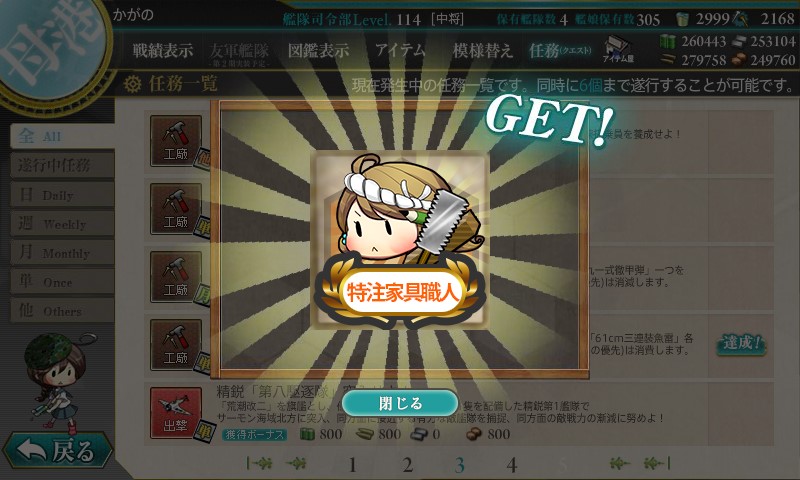Click the first 工廠 hammer quest icon
The height and width of the screenshot is (480, 800).
[x=176, y=140]
